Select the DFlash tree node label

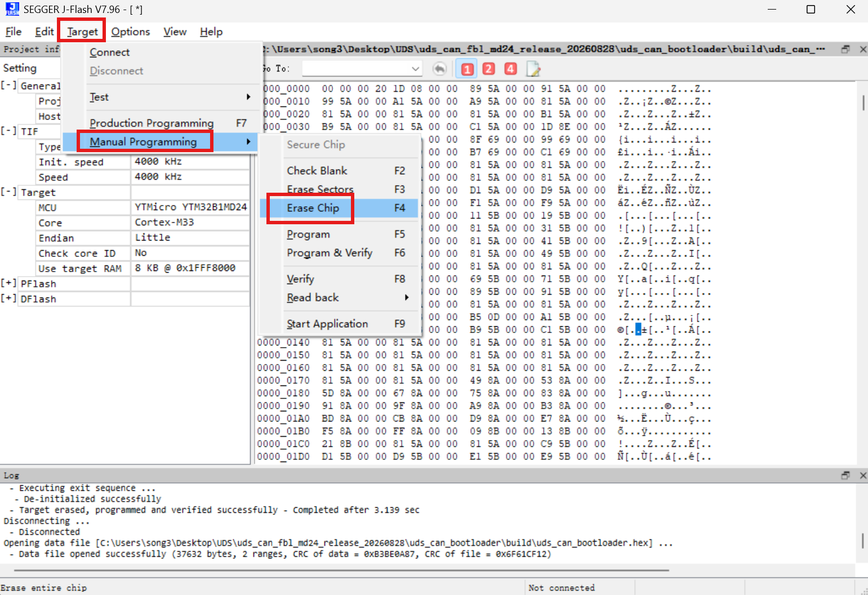[x=38, y=299]
